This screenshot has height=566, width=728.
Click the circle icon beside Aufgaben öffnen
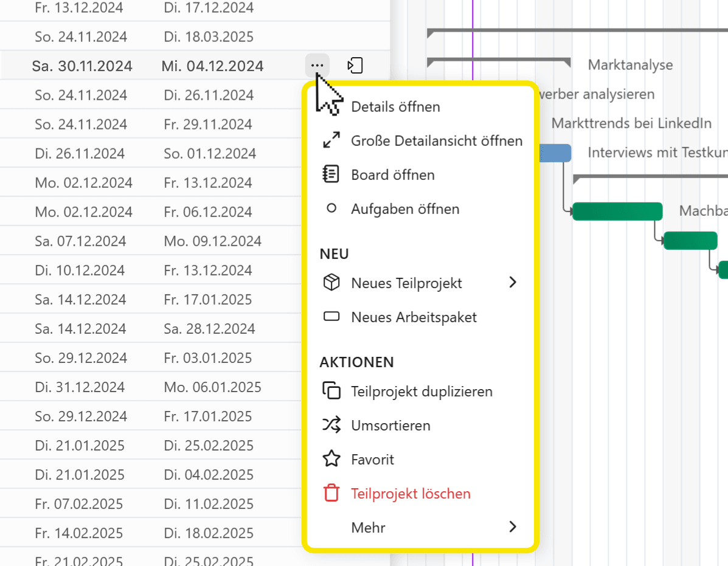pos(331,209)
